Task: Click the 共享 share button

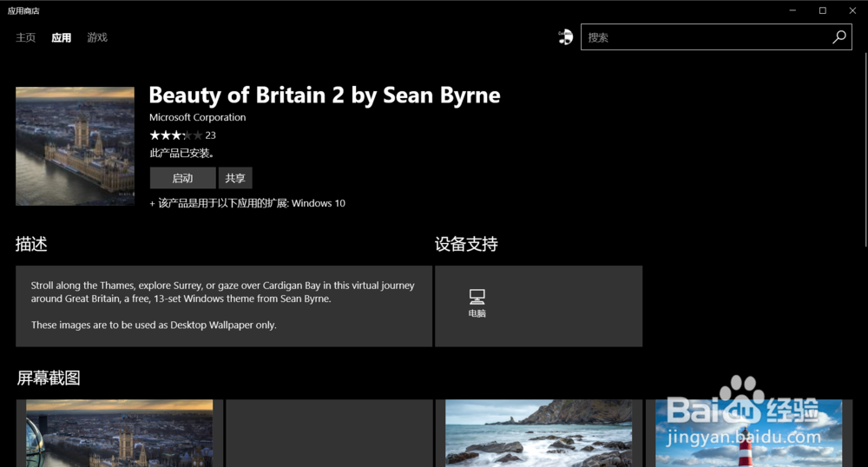Action: coord(235,178)
